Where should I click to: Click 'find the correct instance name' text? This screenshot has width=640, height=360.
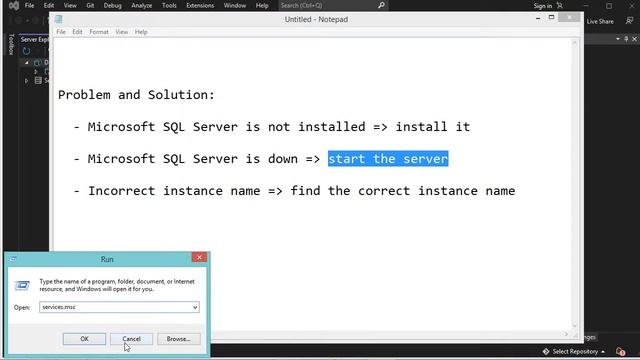pos(403,191)
